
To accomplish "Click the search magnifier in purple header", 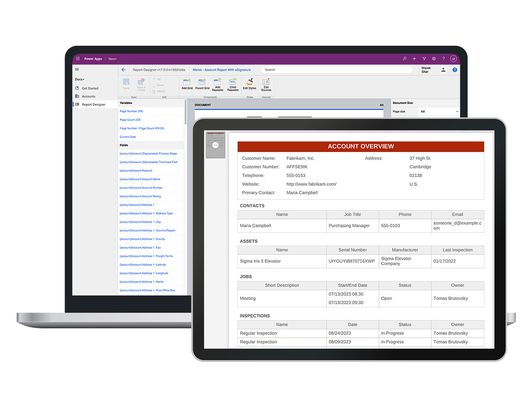I will (404, 59).
